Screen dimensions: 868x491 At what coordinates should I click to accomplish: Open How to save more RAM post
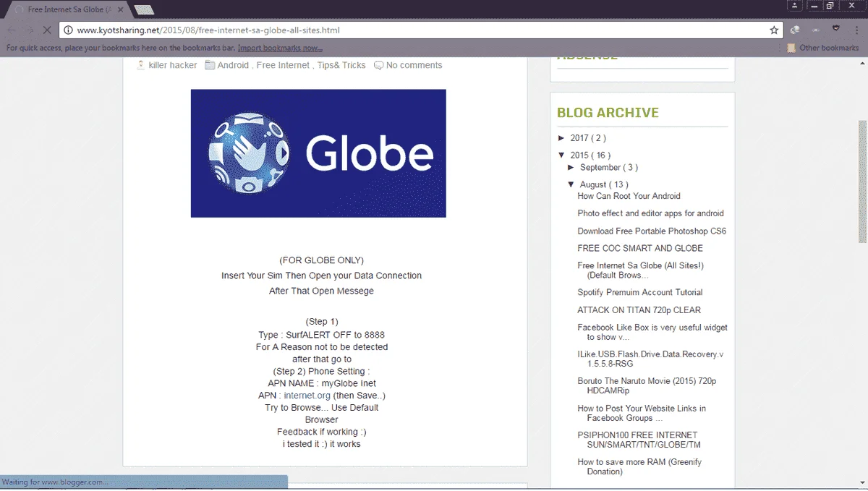[639, 466]
